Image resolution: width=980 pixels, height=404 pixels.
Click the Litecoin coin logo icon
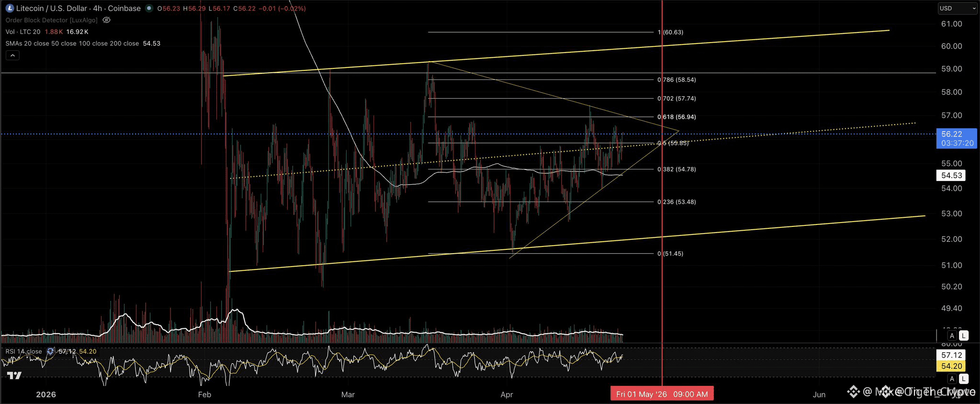pyautogui.click(x=10, y=8)
